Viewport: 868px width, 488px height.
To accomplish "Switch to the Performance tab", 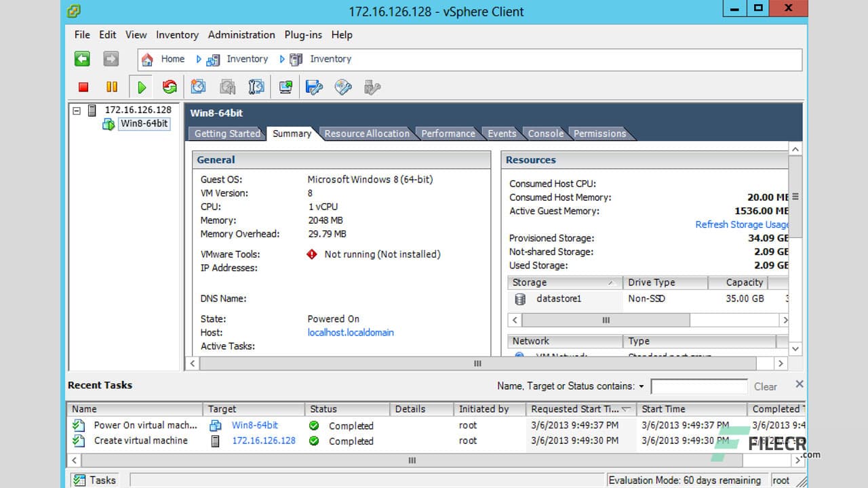I will [448, 134].
